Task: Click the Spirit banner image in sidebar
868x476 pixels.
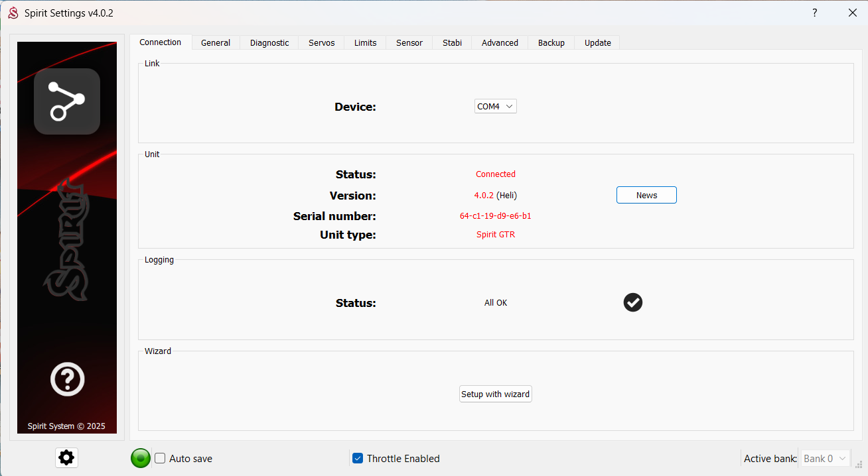Action: pos(67,239)
